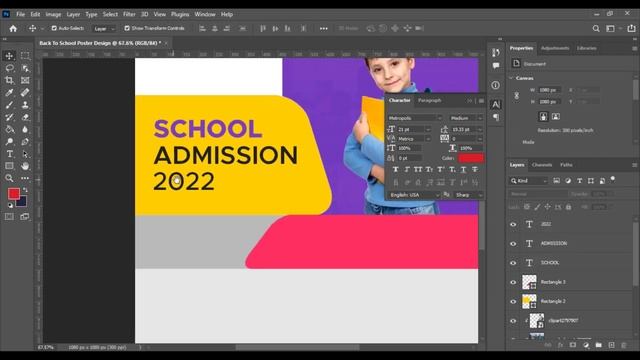Open the Filter menu
This screenshot has height=360, width=640.
[x=129, y=14]
